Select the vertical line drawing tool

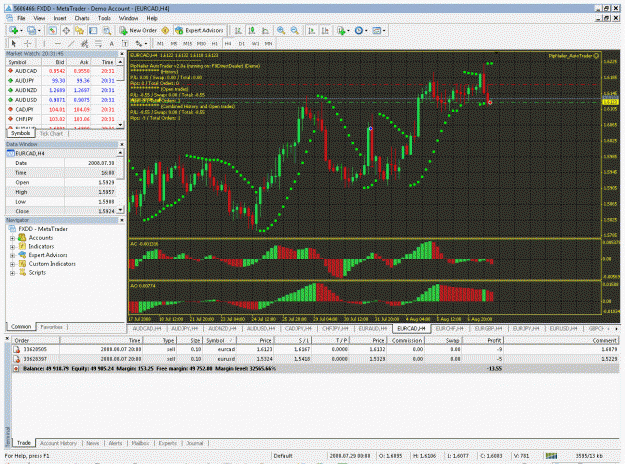point(44,43)
